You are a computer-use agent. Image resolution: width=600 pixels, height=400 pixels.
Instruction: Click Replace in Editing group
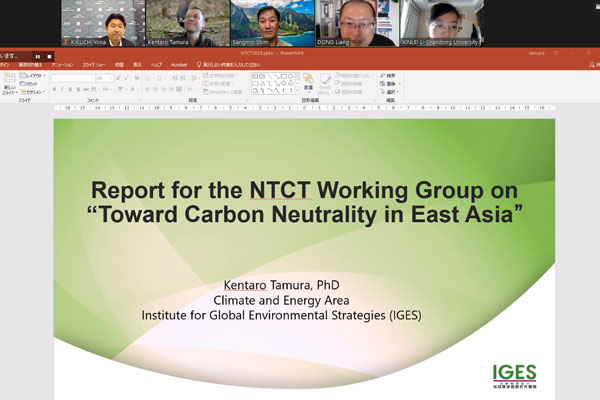pyautogui.click(x=390, y=83)
